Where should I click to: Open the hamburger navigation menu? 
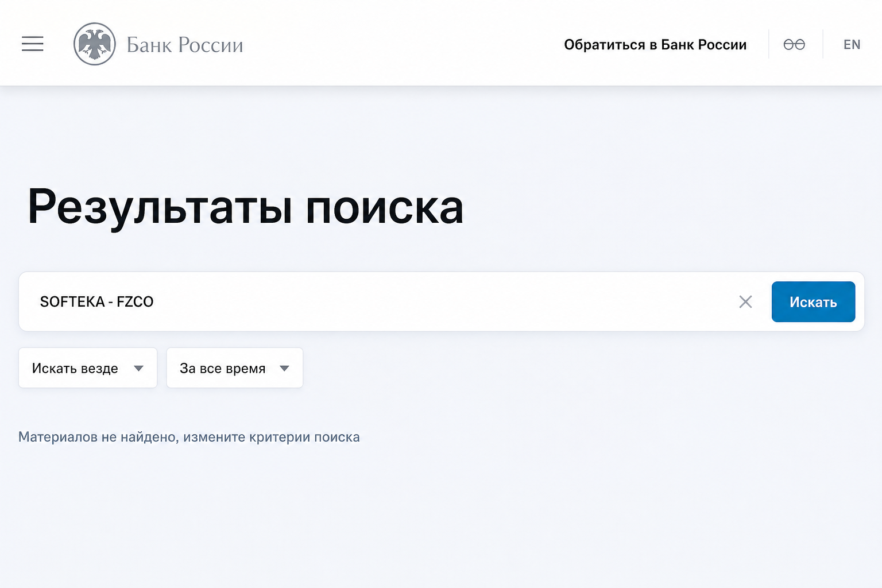click(x=33, y=44)
